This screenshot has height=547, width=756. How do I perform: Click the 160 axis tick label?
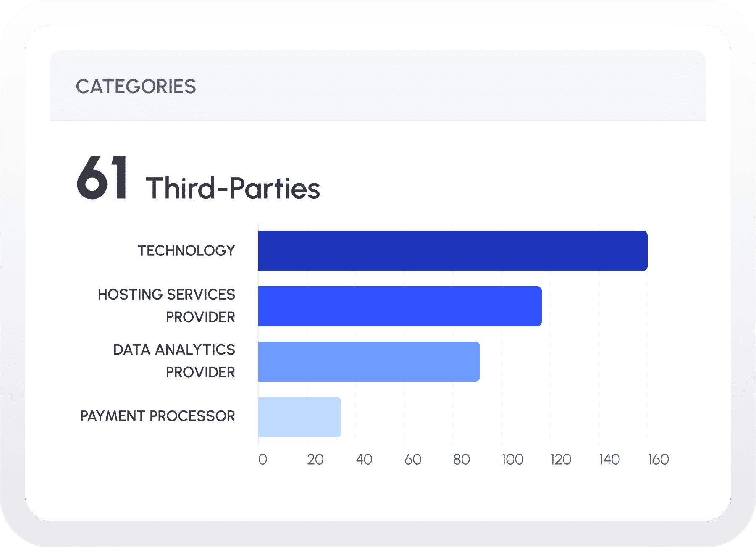pos(658,460)
